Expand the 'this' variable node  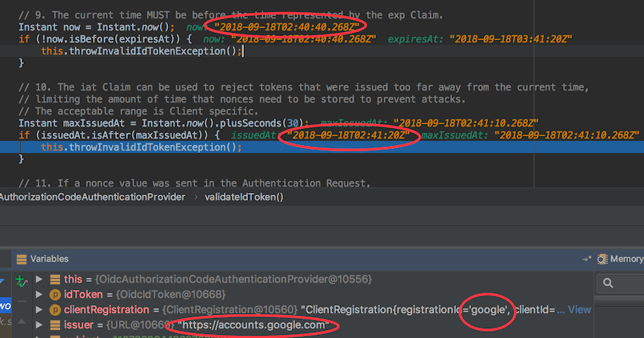tap(38, 280)
